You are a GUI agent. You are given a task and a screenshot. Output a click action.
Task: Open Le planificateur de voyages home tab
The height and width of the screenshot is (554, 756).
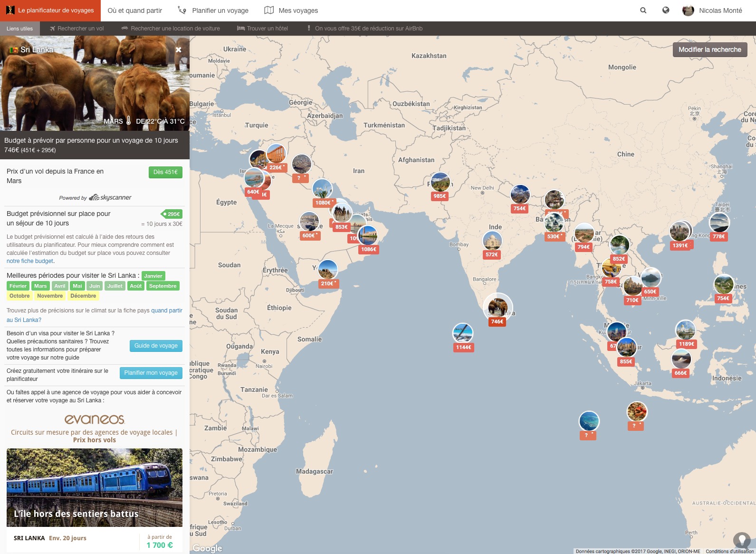50,10
